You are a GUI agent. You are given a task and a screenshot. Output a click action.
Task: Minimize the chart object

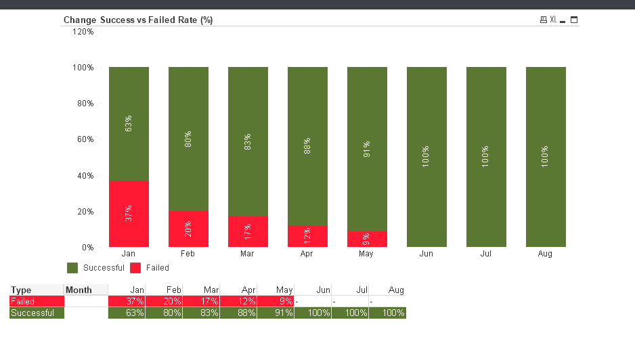coord(563,20)
